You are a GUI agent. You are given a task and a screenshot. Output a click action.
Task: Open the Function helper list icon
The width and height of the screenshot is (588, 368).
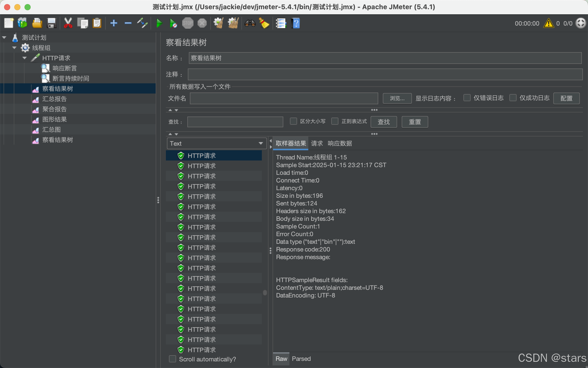click(x=281, y=23)
